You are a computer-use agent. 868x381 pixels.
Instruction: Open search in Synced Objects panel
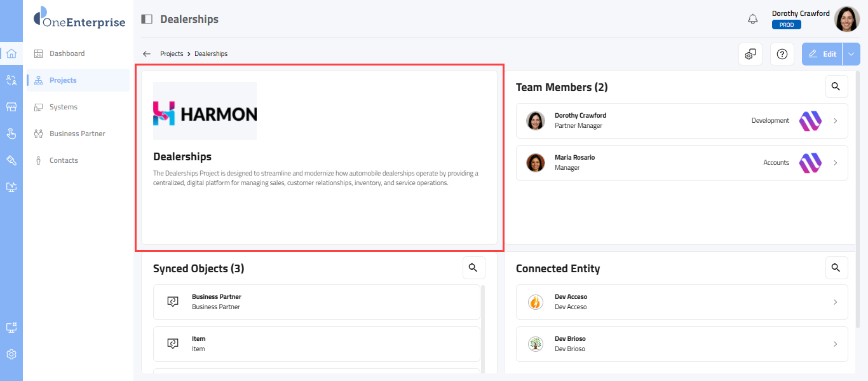473,268
